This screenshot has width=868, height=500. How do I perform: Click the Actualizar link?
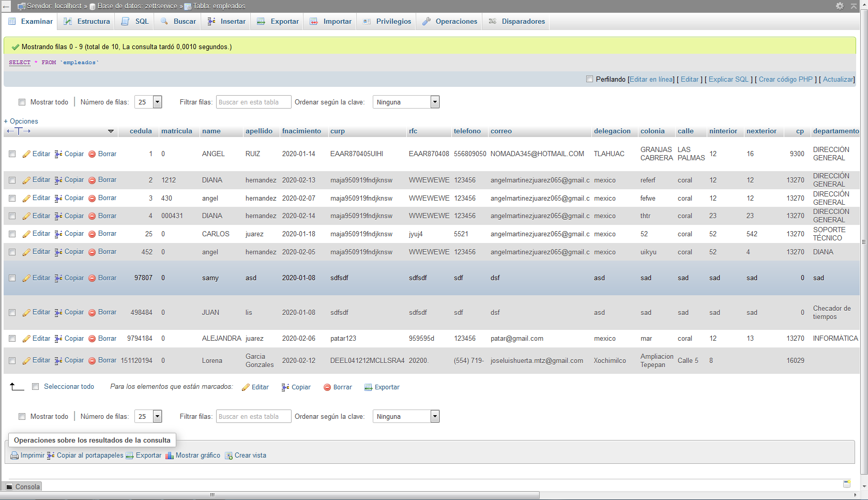(838, 80)
